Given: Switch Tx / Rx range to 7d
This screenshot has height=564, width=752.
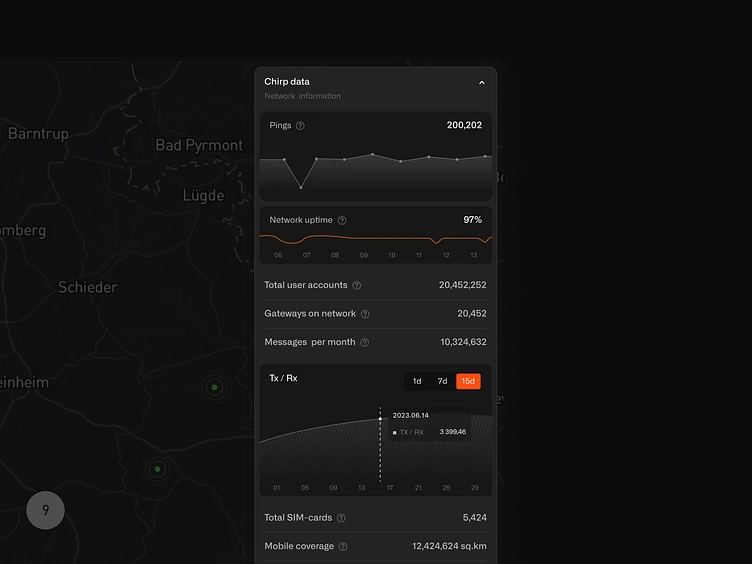Looking at the screenshot, I should click(442, 381).
